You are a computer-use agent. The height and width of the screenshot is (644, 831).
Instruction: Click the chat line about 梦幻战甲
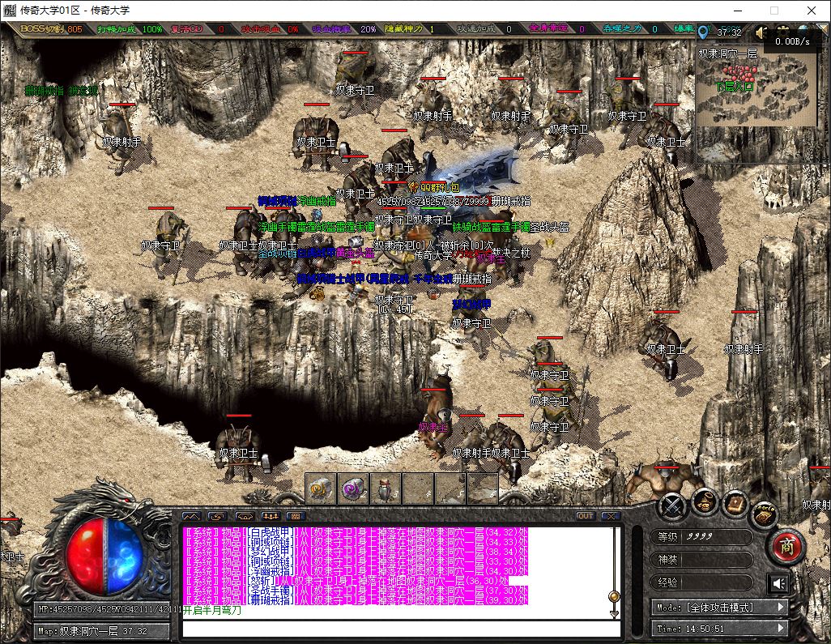pos(356,551)
